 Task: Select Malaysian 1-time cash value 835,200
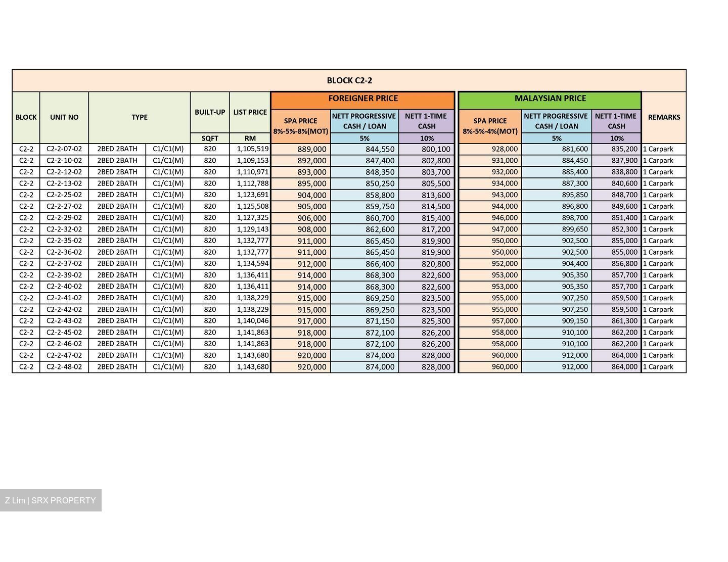point(624,149)
